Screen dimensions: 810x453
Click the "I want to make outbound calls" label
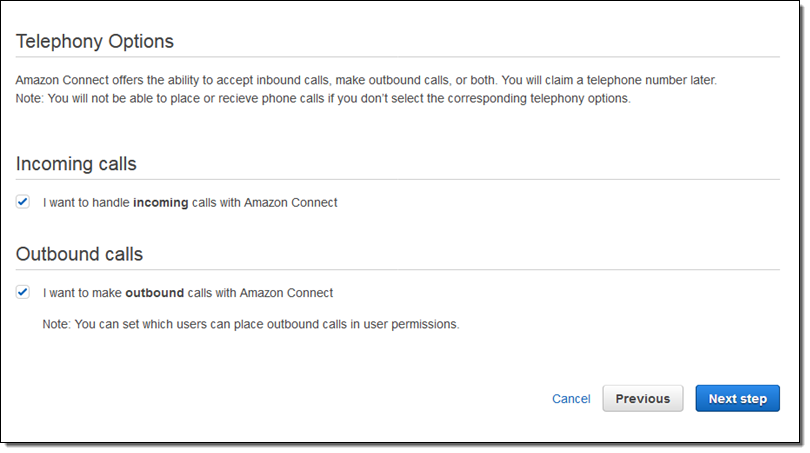[x=188, y=293]
